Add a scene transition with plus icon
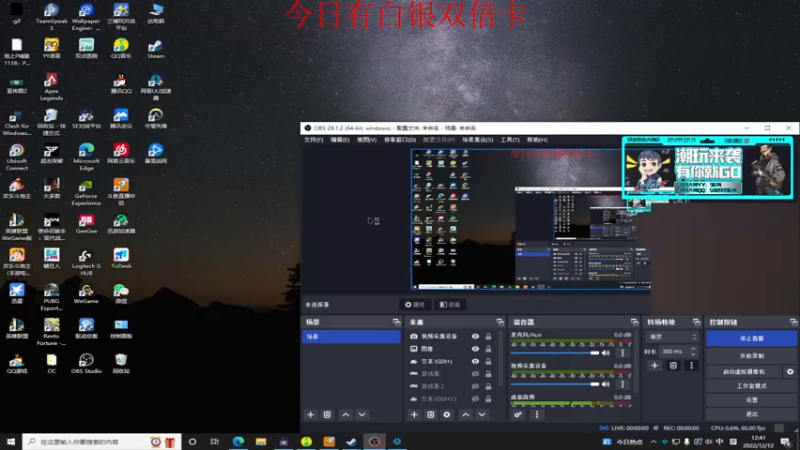This screenshot has height=450, width=800. [x=654, y=365]
